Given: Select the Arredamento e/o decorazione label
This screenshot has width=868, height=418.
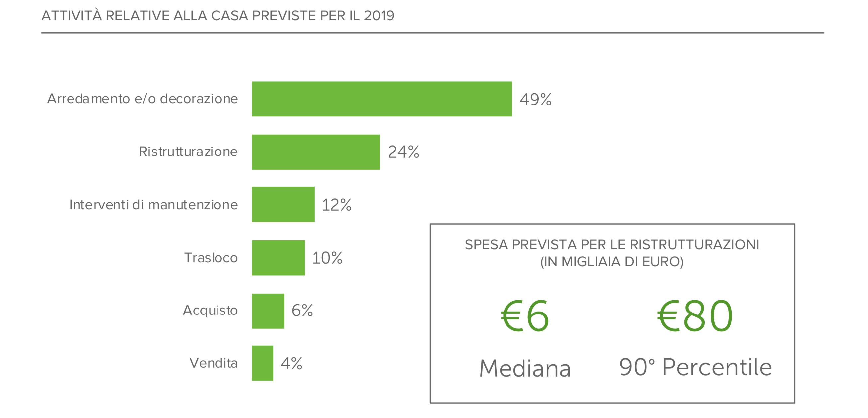Looking at the screenshot, I should click(x=143, y=99).
